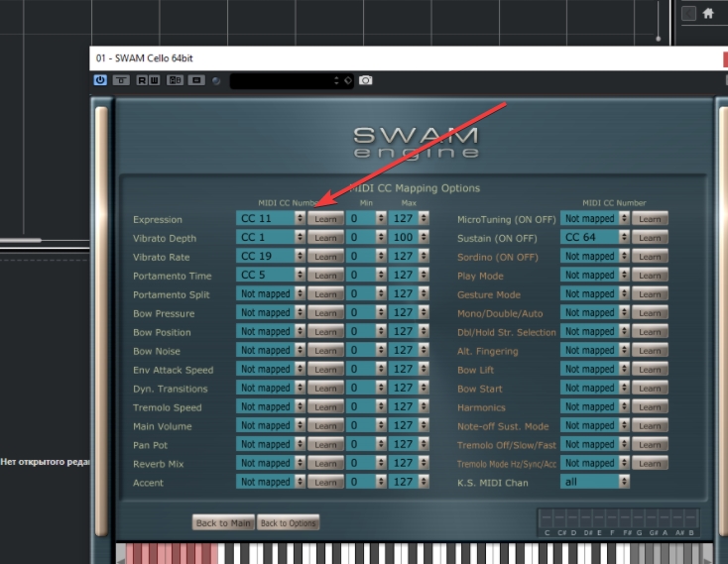The width and height of the screenshot is (728, 564).
Task: Open Portamento Split Not mapped dropdown
Action: coord(271,293)
